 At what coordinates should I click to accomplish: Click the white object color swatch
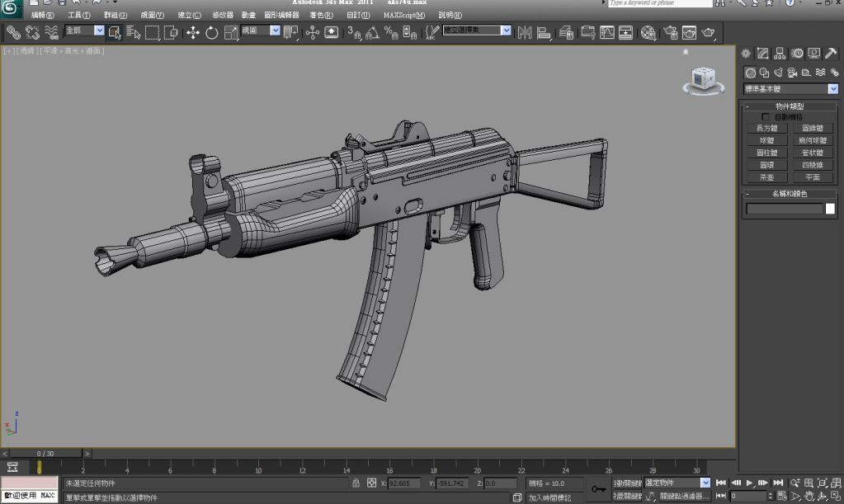[x=830, y=209]
